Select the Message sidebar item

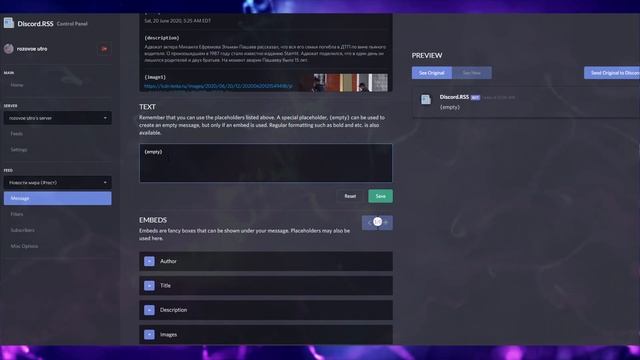tap(58, 198)
